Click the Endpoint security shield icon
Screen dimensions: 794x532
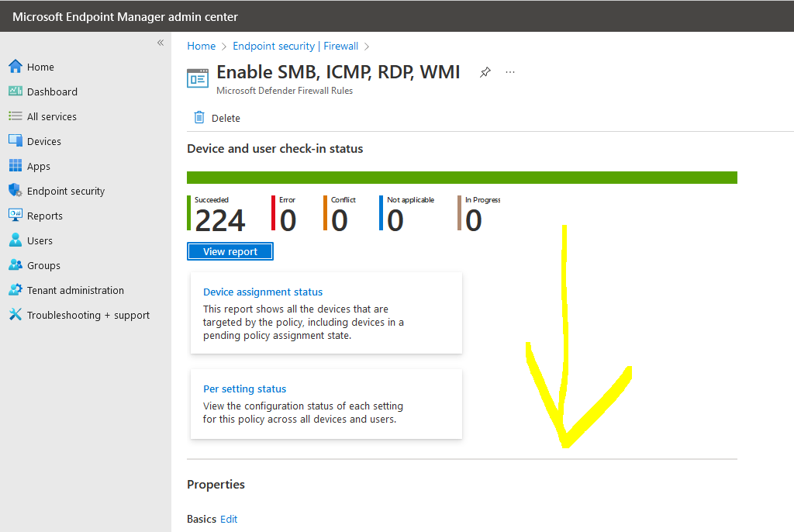pos(16,191)
